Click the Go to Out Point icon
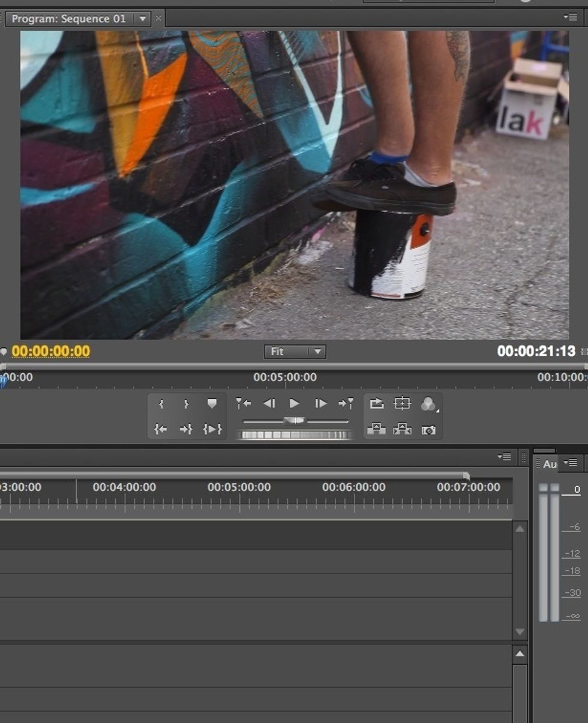 pyautogui.click(x=186, y=429)
